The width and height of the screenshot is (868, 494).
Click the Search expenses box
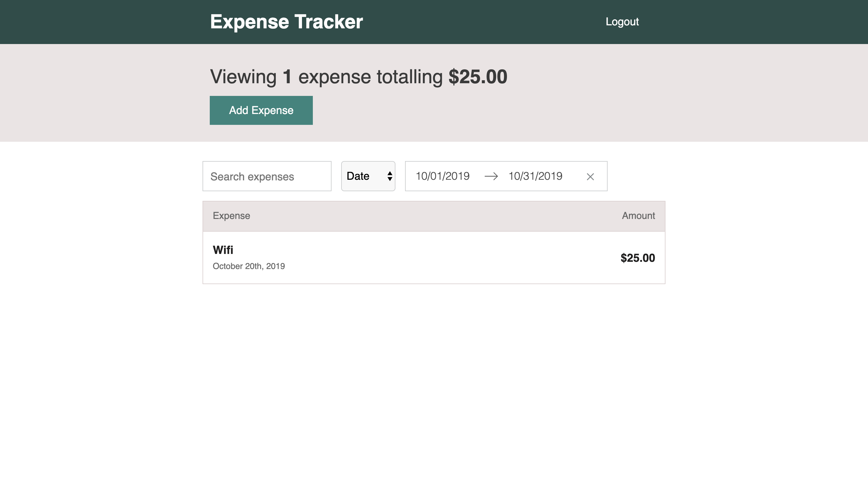click(266, 176)
